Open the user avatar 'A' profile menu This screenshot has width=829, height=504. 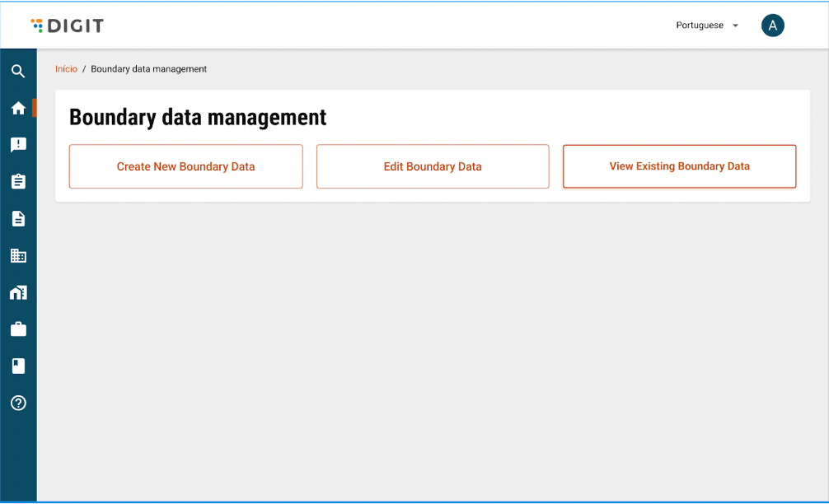772,26
